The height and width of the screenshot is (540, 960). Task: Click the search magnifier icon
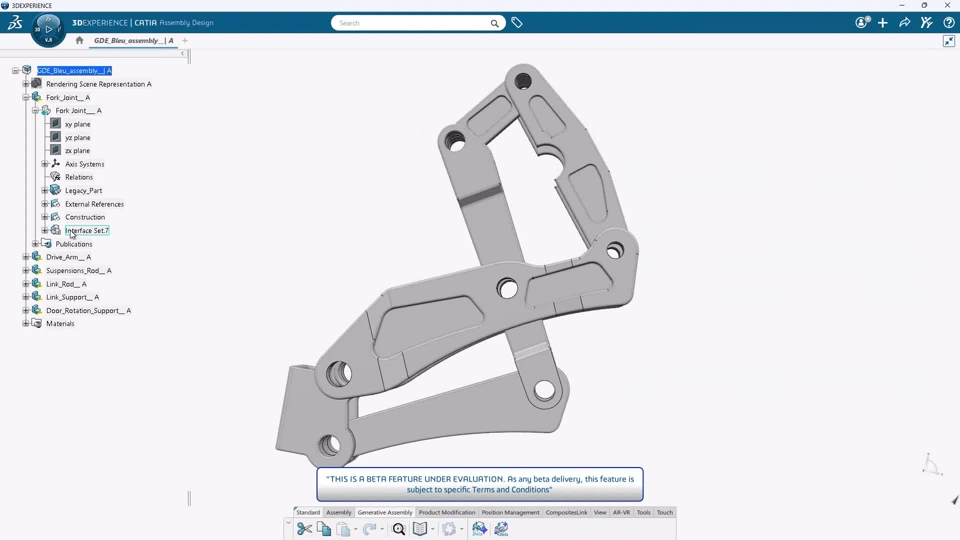click(x=494, y=23)
